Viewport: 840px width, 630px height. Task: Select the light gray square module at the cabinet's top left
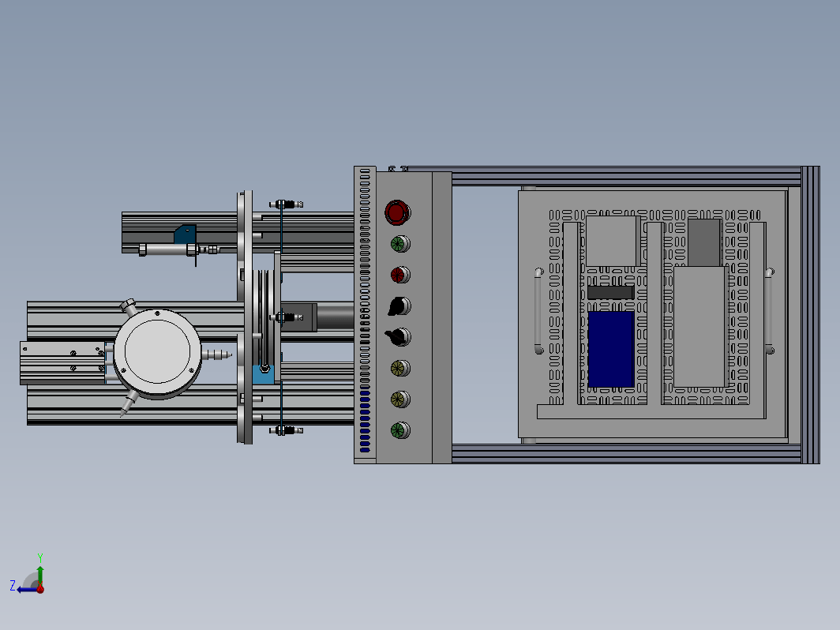pos(611,241)
